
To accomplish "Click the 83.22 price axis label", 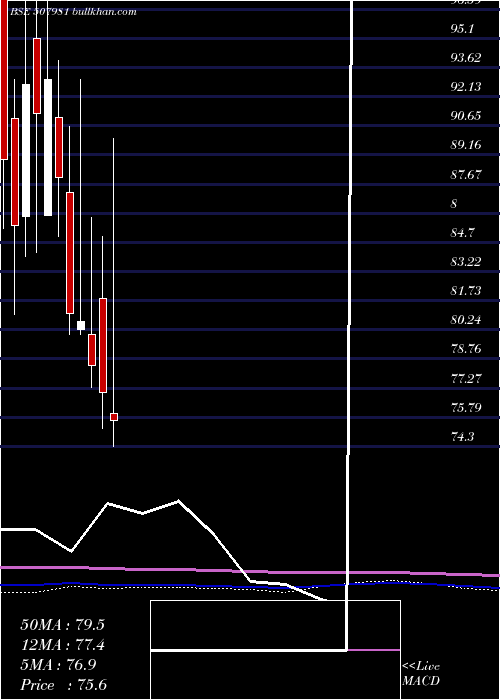I will click(466, 262).
